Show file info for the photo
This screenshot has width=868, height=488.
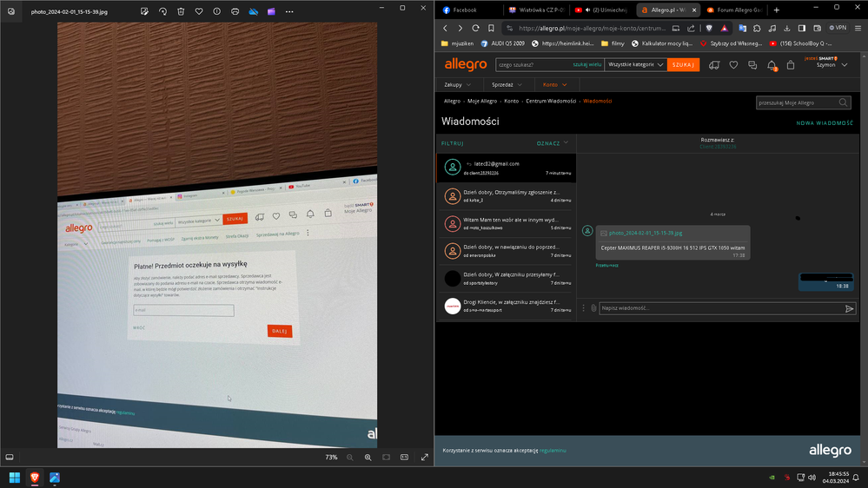point(217,11)
